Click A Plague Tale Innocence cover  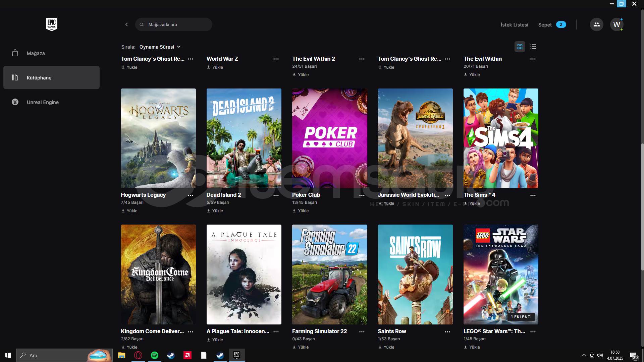point(244,275)
